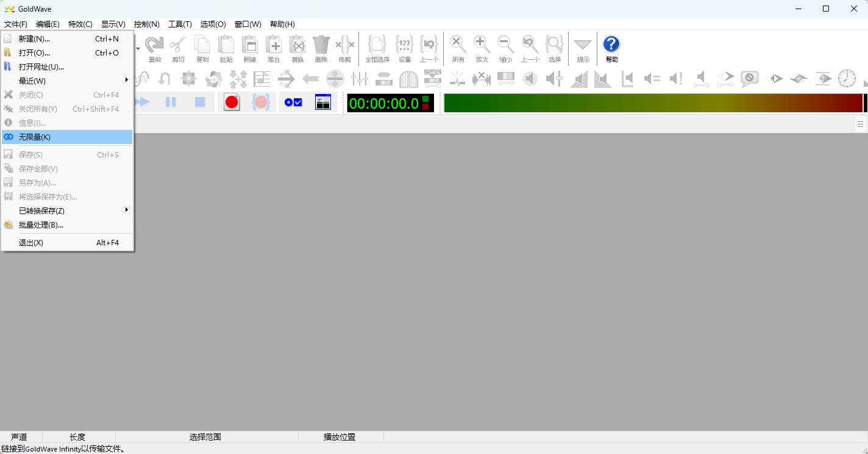Click the round speaker mute effect icon
Image resolution: width=868 pixels, height=454 pixels.
click(x=530, y=79)
